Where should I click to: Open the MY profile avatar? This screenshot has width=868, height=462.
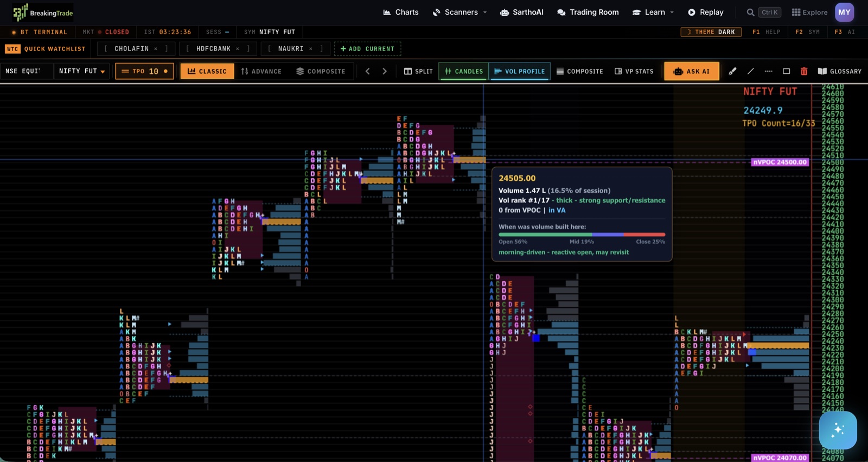pyautogui.click(x=844, y=12)
